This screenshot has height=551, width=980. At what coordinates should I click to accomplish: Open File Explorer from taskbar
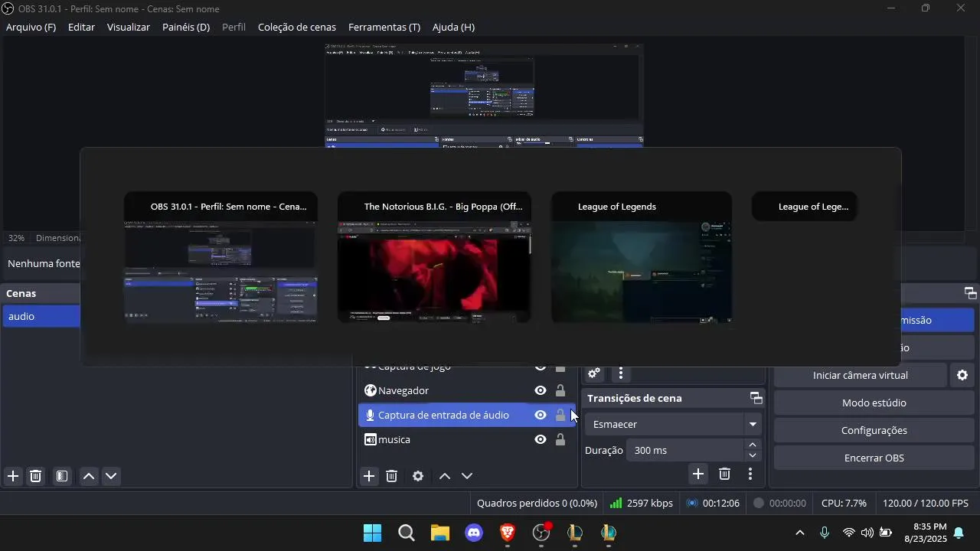click(x=440, y=533)
